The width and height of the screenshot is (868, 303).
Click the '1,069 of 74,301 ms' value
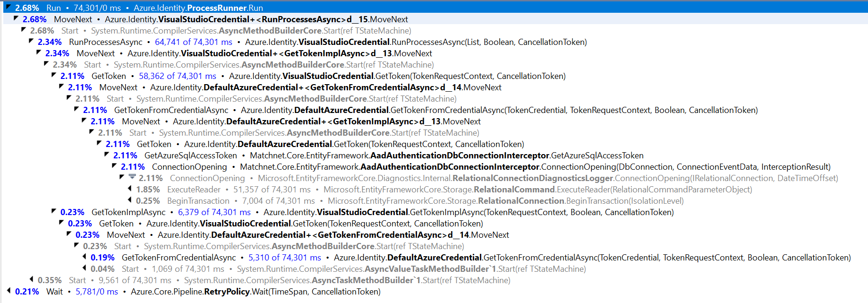point(188,269)
